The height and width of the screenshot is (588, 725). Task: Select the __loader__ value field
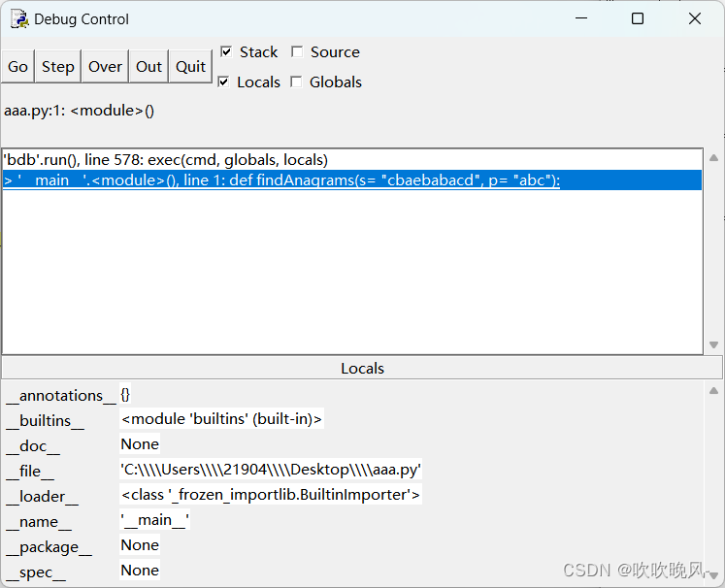[271, 495]
